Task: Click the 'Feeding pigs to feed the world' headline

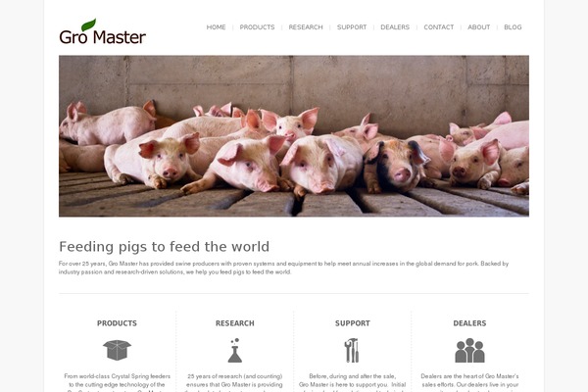Action: (x=165, y=247)
